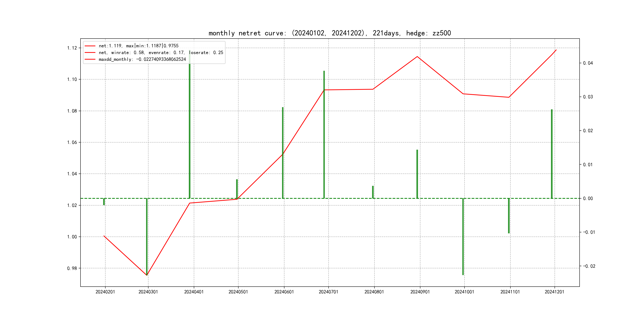This screenshot has height=322, width=644.
Task: Click the tall green bar near 20240701
Action: [x=324, y=135]
